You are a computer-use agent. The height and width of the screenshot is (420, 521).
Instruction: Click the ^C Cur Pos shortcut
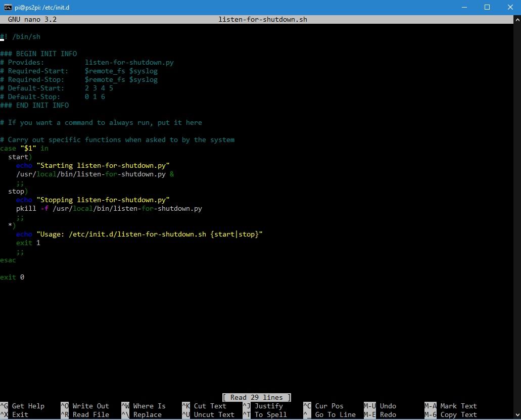pyautogui.click(x=323, y=406)
